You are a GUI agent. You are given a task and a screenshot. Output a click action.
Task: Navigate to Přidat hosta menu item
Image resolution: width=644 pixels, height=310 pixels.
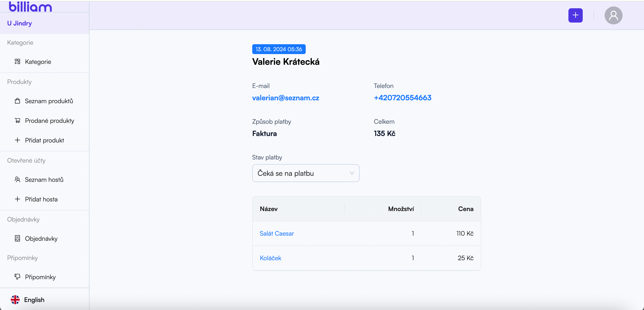pos(41,199)
